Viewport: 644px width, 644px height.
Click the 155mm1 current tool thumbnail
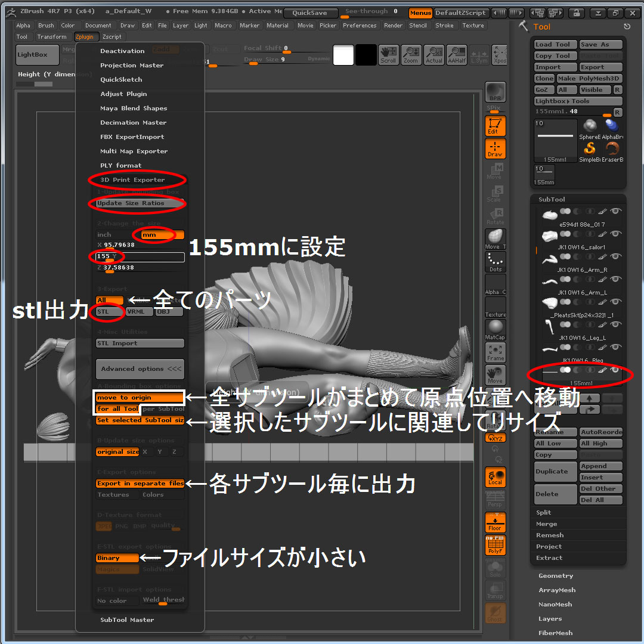(555, 141)
